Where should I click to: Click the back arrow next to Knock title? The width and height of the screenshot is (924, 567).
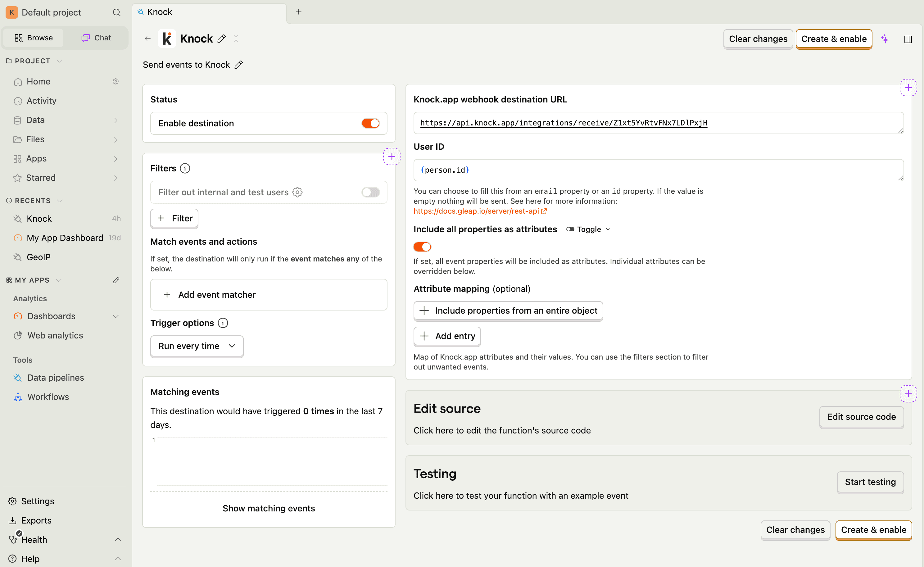click(x=147, y=38)
